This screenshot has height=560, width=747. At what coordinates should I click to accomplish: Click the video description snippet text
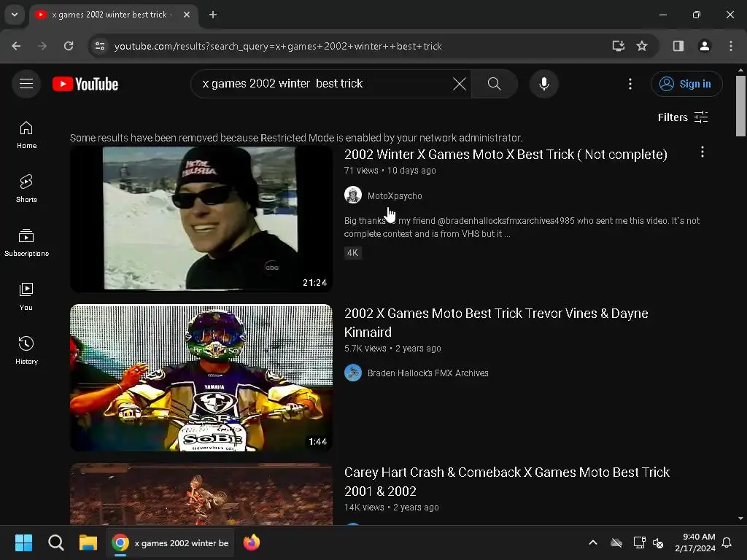click(522, 227)
